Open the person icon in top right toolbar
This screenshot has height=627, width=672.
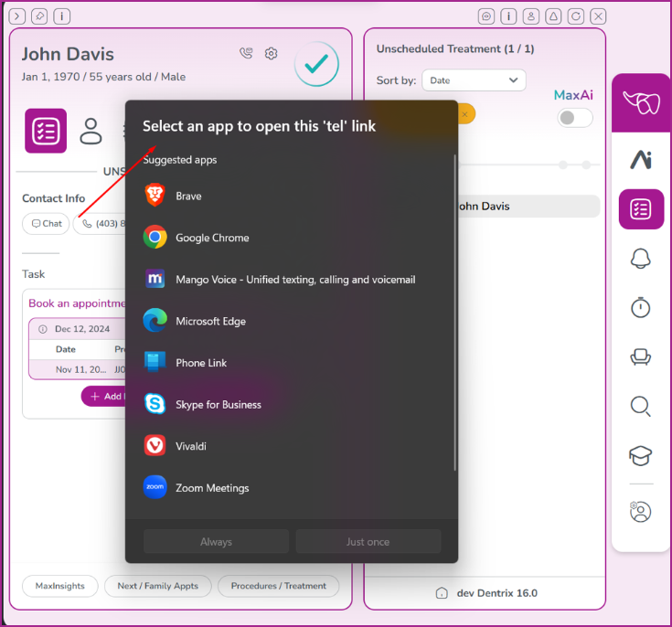coord(531,16)
